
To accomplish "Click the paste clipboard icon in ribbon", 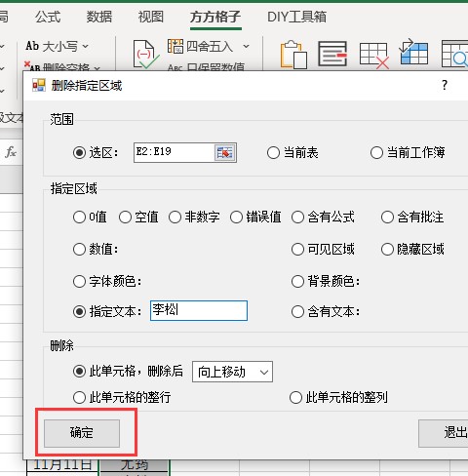I will [293, 54].
